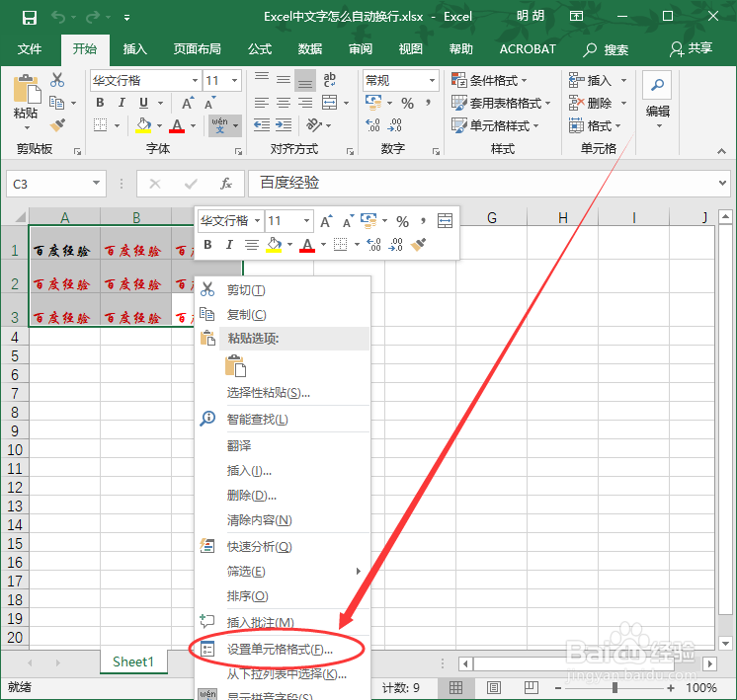Click the ribbon red Font Color swatch
The width and height of the screenshot is (737, 700).
(x=177, y=125)
